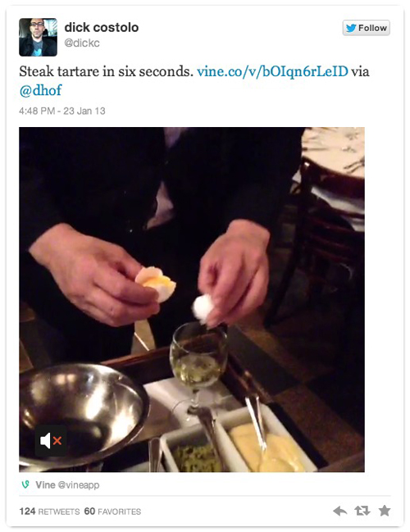View the 124 Retweets list

49,512
